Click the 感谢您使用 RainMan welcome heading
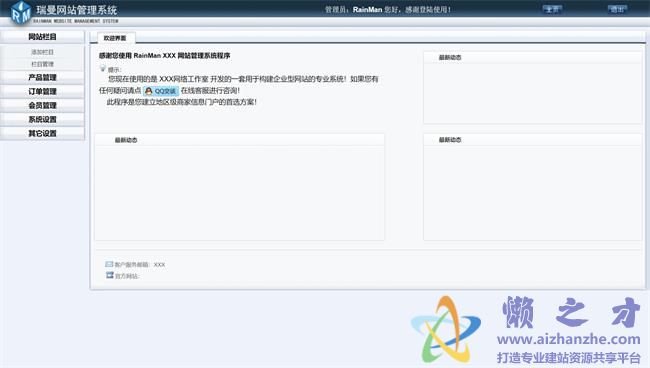The height and width of the screenshot is (368, 650). coord(164,56)
